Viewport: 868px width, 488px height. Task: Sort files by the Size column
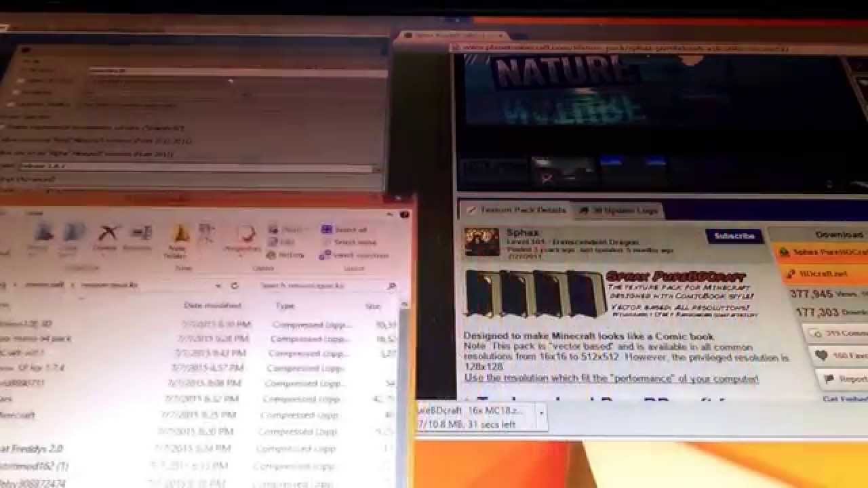point(374,306)
